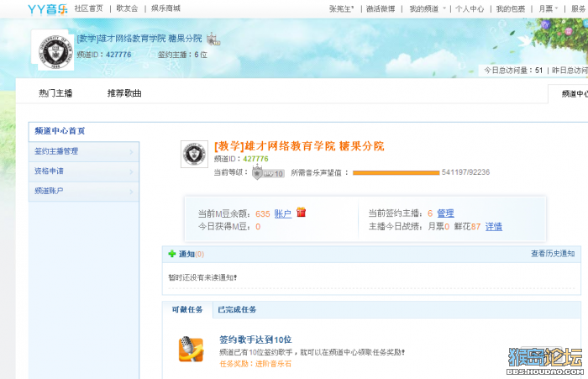Click the small channel crest next to orange title
The width and height of the screenshot is (588, 379).
point(194,154)
